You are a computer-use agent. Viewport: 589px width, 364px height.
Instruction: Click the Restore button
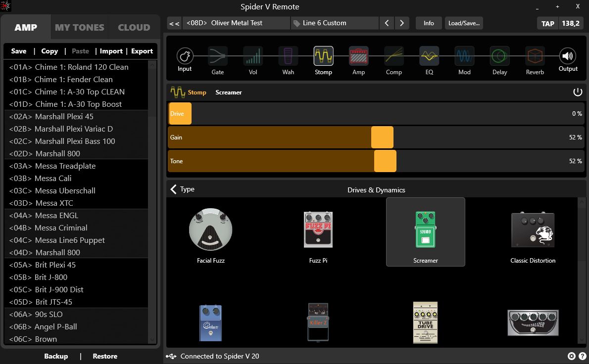point(105,356)
